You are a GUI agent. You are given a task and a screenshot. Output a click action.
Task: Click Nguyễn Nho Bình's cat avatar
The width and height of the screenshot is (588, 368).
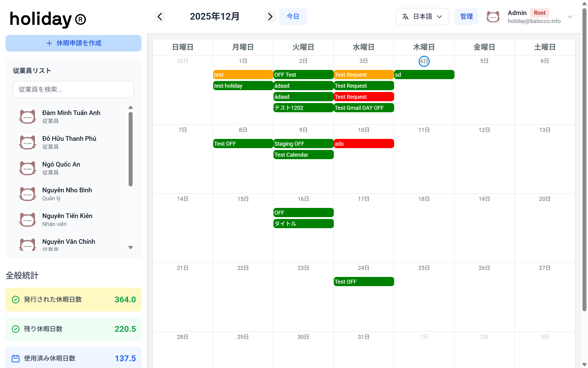point(28,194)
